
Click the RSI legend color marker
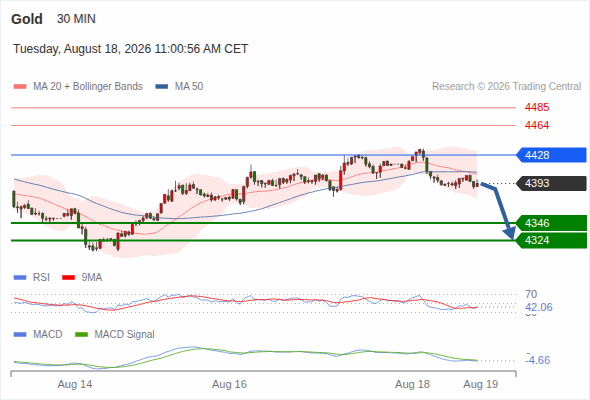click(20, 278)
